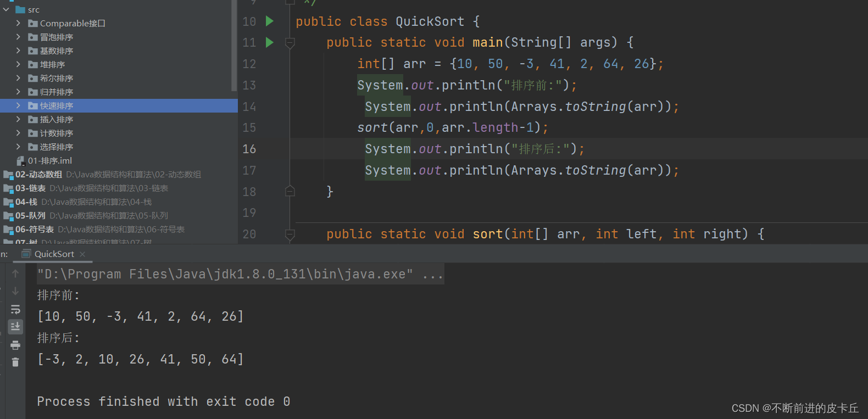Screen dimensions: 868x419
Task: Click the down arrow in the Run console toolbar
Action: (15, 291)
